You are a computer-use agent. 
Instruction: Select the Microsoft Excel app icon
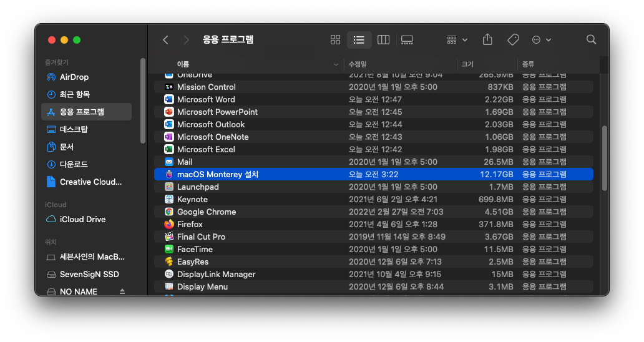click(x=169, y=149)
